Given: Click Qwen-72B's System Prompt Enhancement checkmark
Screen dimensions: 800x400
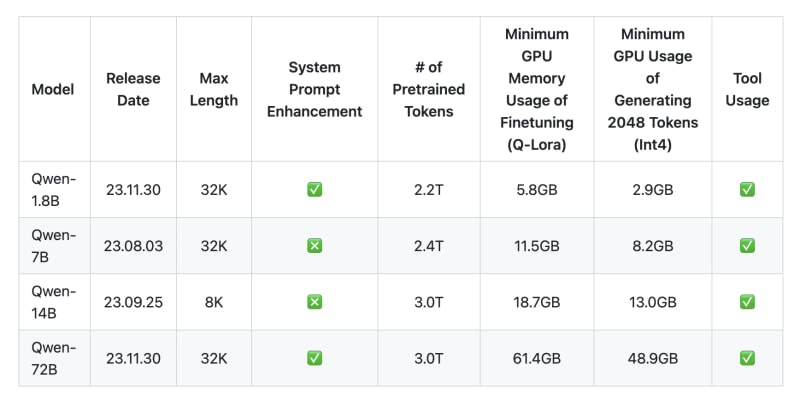Looking at the screenshot, I should (314, 358).
